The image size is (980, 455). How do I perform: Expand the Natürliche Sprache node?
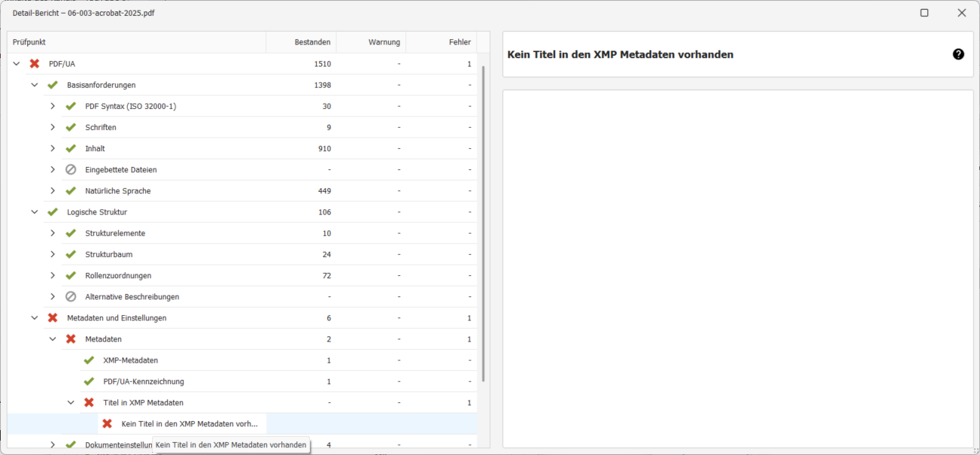(53, 191)
